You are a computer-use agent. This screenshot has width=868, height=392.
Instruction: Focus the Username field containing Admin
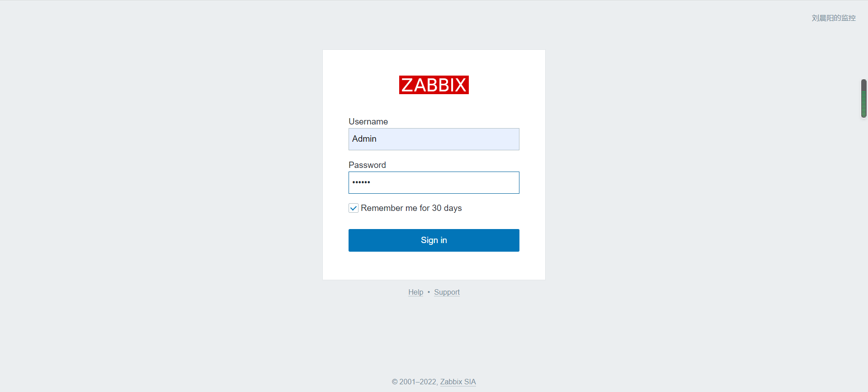pyautogui.click(x=434, y=139)
